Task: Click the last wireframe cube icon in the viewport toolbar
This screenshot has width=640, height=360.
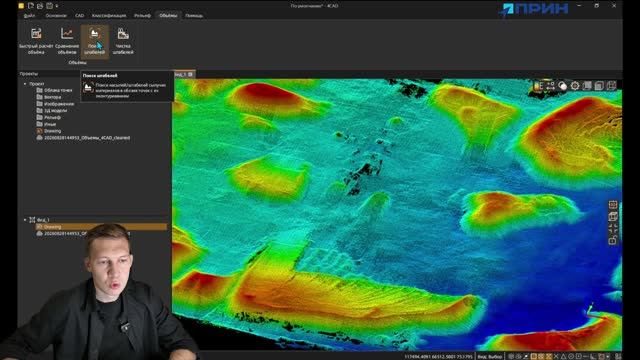Action: 611,86
